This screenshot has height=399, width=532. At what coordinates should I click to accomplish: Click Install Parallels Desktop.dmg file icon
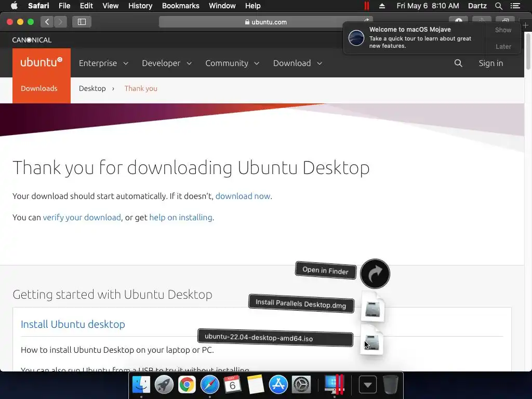point(373,307)
